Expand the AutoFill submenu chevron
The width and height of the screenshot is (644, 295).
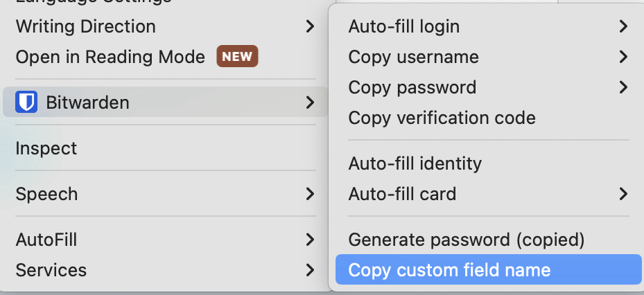click(x=309, y=240)
